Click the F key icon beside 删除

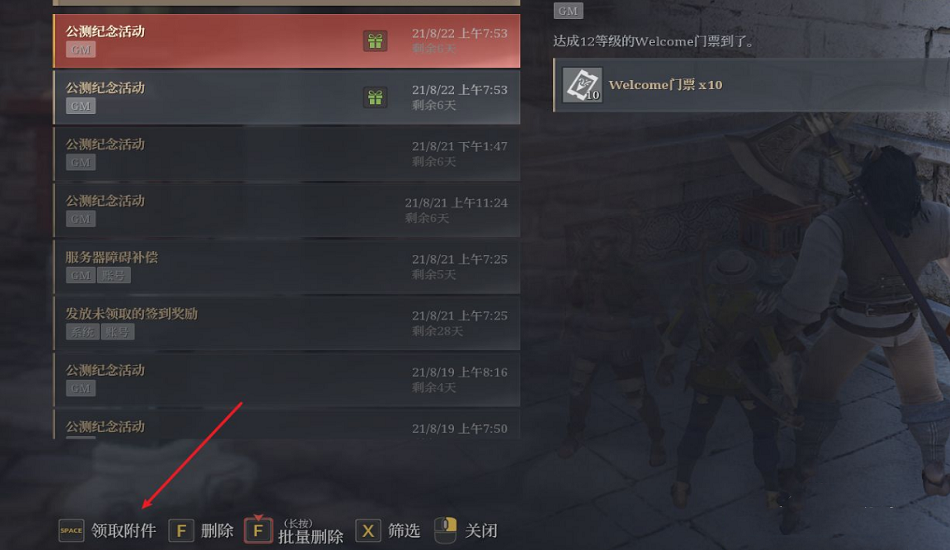click(181, 531)
